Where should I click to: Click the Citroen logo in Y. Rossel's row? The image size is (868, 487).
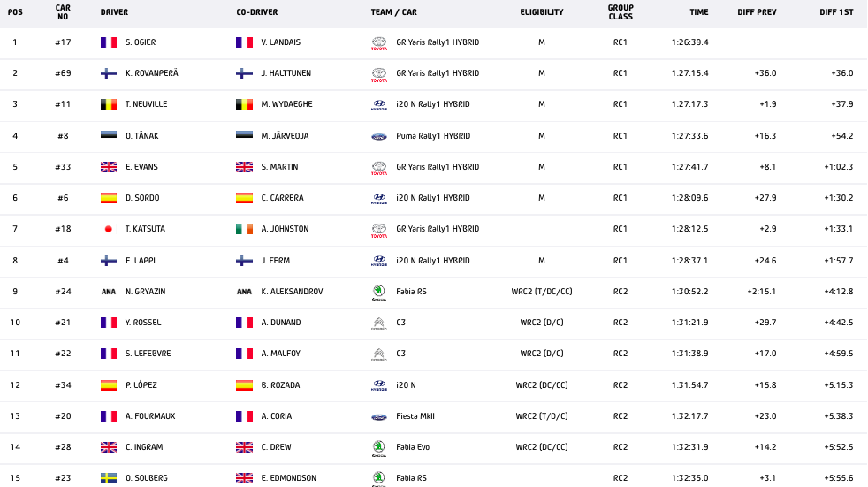coord(379,323)
